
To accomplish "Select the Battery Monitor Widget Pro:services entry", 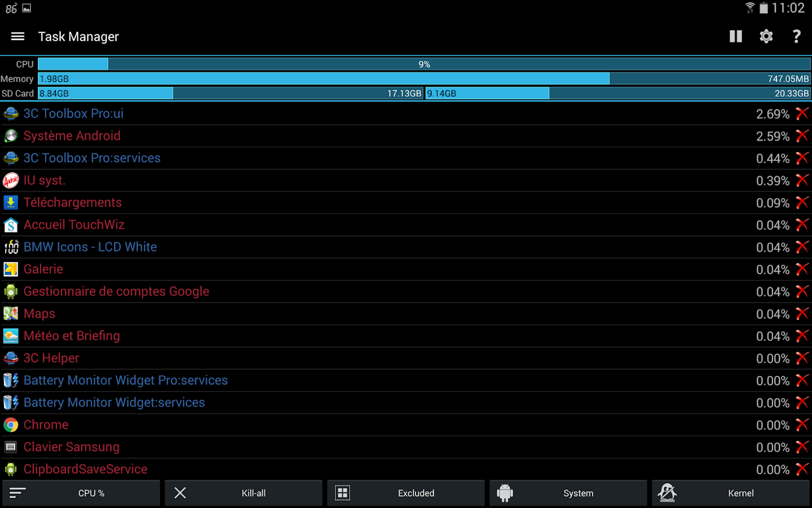I will pyautogui.click(x=126, y=380).
